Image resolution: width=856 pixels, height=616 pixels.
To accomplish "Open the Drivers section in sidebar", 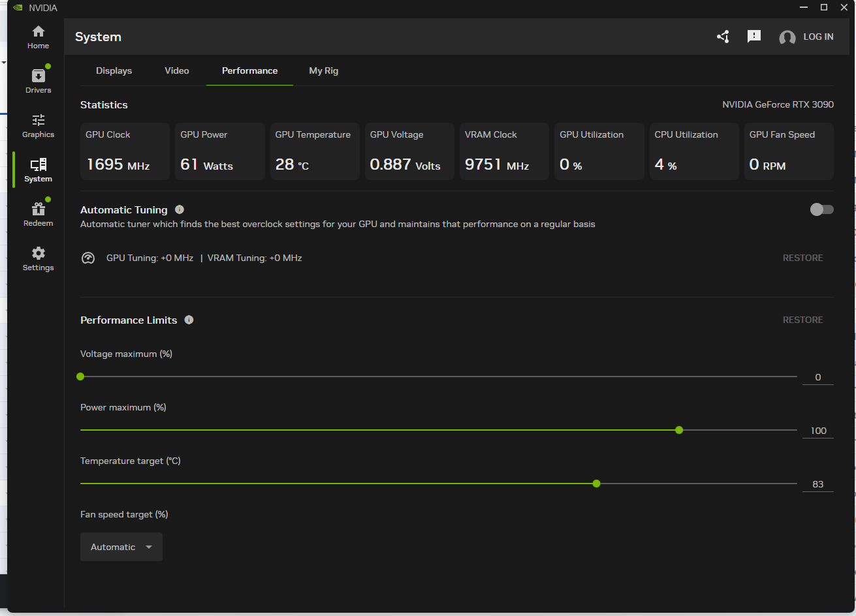I will click(38, 81).
